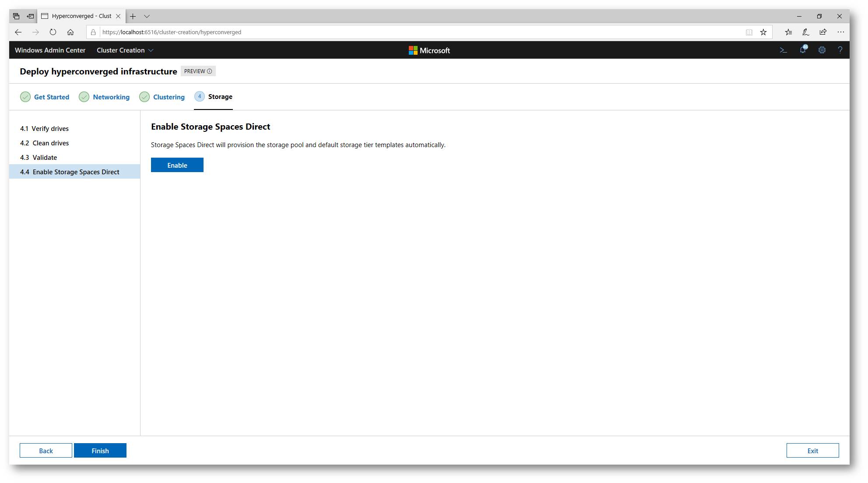Image resolution: width=868 pixels, height=483 pixels.
Task: Click Windows Admin Center title link
Action: pyautogui.click(x=50, y=50)
